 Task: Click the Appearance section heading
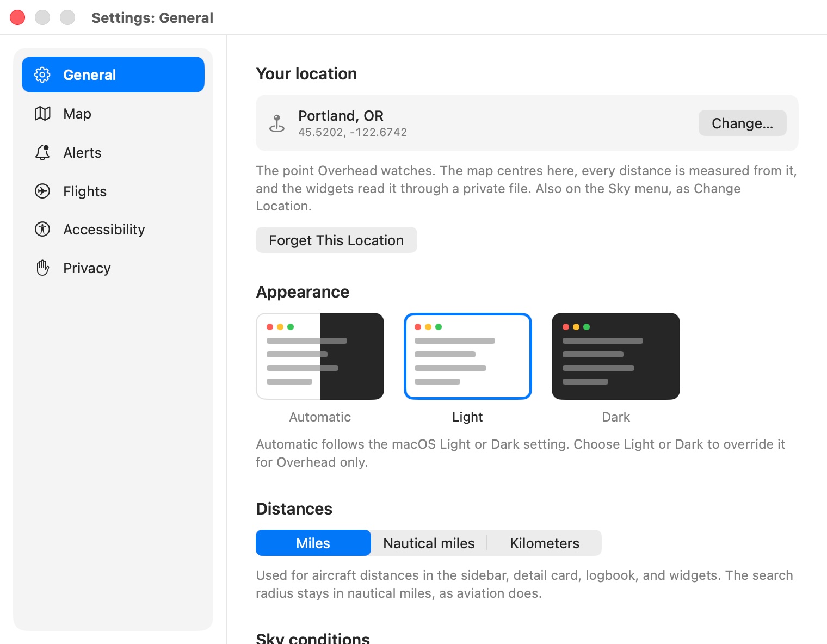click(303, 292)
